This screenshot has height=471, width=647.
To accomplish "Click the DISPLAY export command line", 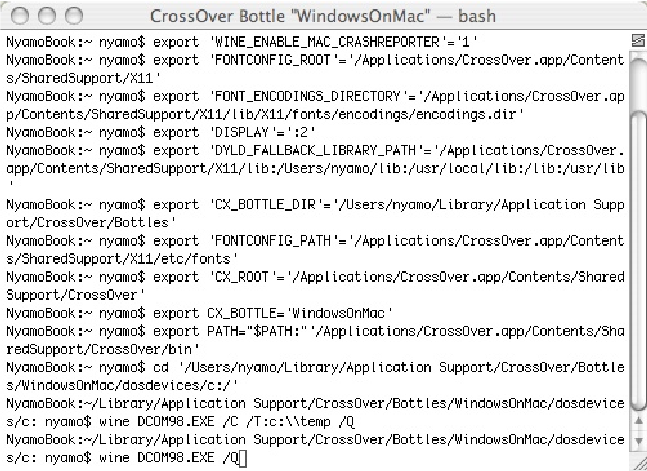I will point(200,132).
